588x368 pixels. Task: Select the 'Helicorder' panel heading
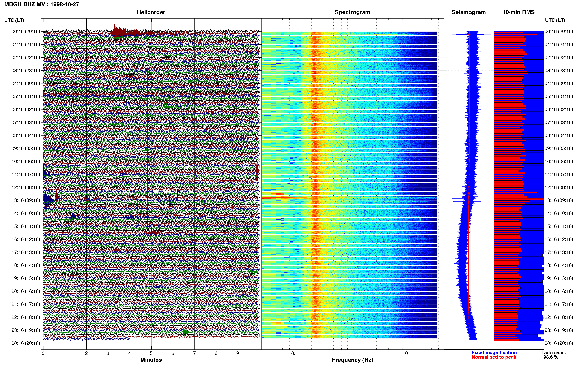[x=151, y=12]
